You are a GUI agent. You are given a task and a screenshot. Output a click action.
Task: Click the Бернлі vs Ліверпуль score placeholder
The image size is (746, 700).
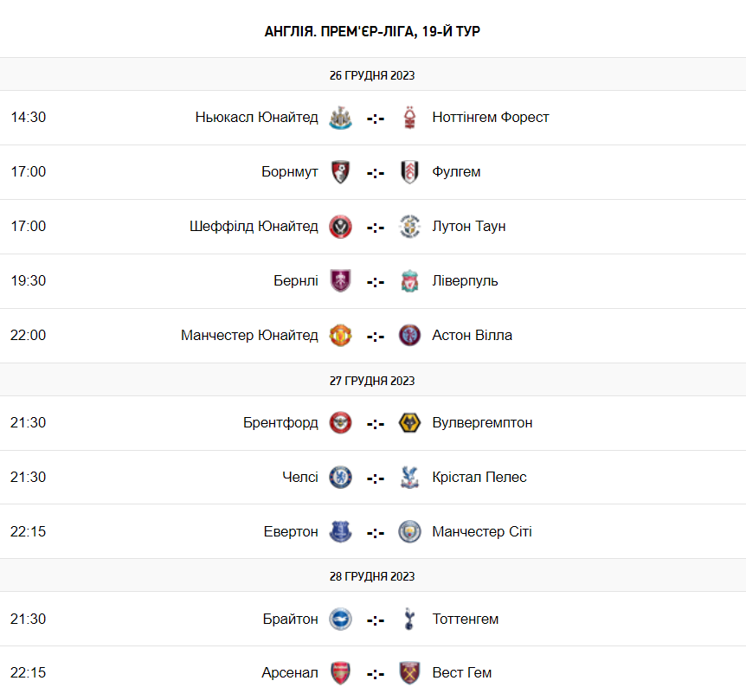(x=375, y=282)
